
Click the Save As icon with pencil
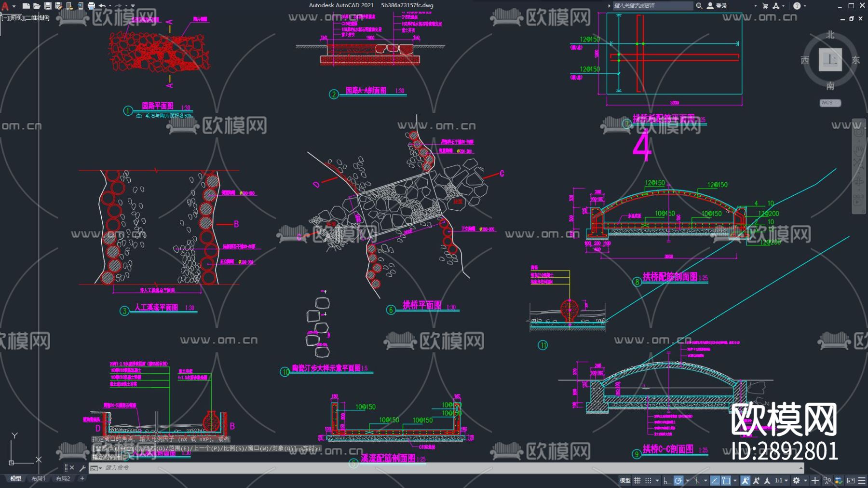click(58, 6)
